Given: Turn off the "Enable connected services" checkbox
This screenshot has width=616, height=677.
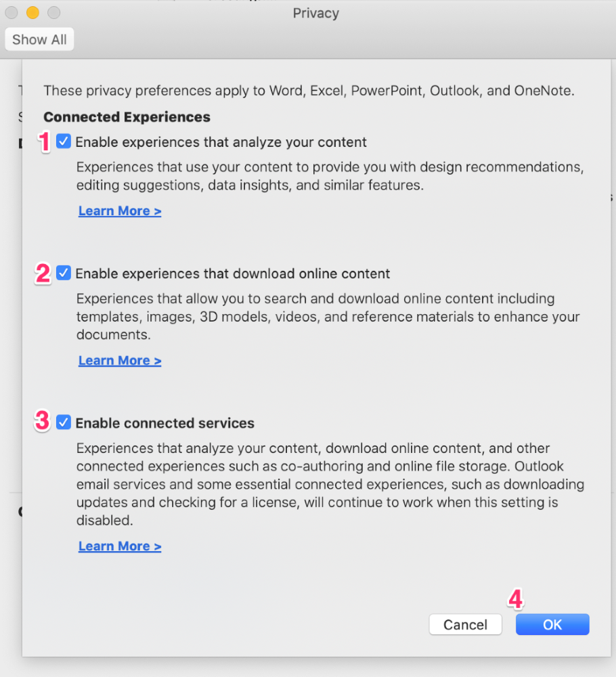Looking at the screenshot, I should [x=63, y=422].
